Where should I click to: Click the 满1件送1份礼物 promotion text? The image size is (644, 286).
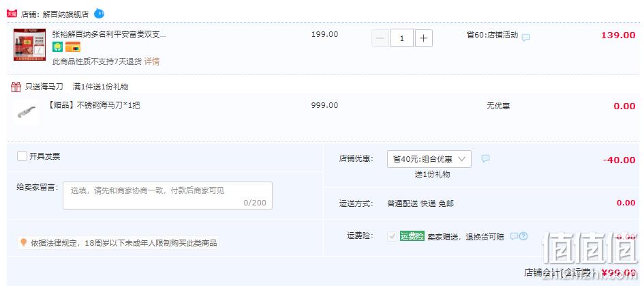pyautogui.click(x=101, y=87)
